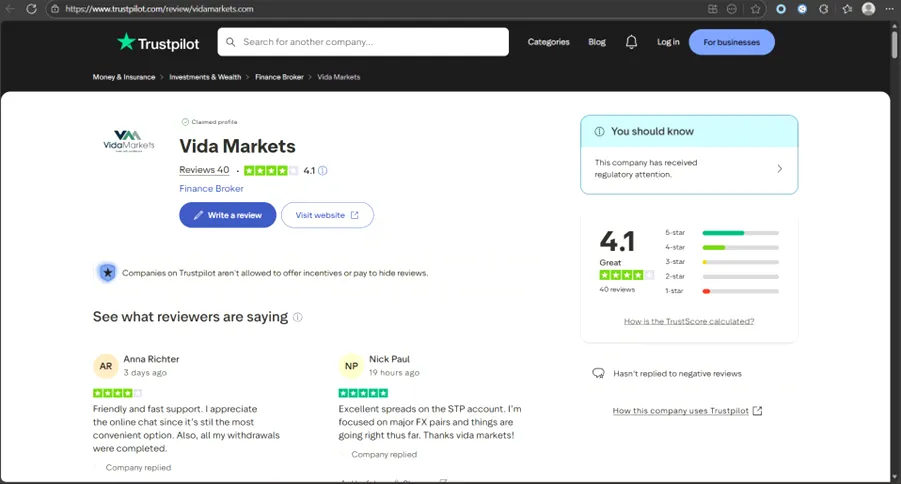The height and width of the screenshot is (484, 901).
Task: Click the Search for another company field
Action: 363,42
